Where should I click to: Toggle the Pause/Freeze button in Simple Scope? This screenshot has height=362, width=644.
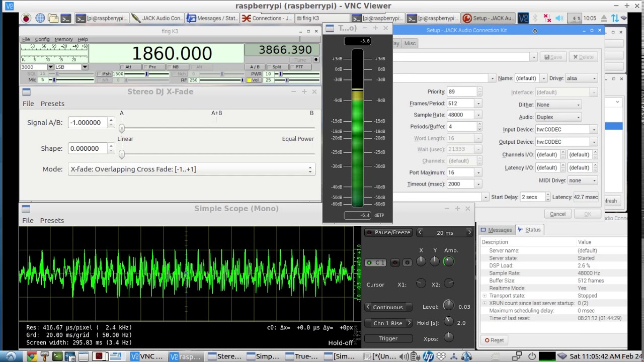tap(388, 232)
